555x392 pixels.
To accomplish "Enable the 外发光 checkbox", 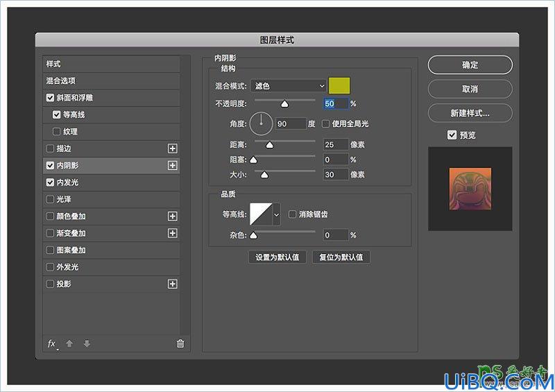I will click(50, 267).
